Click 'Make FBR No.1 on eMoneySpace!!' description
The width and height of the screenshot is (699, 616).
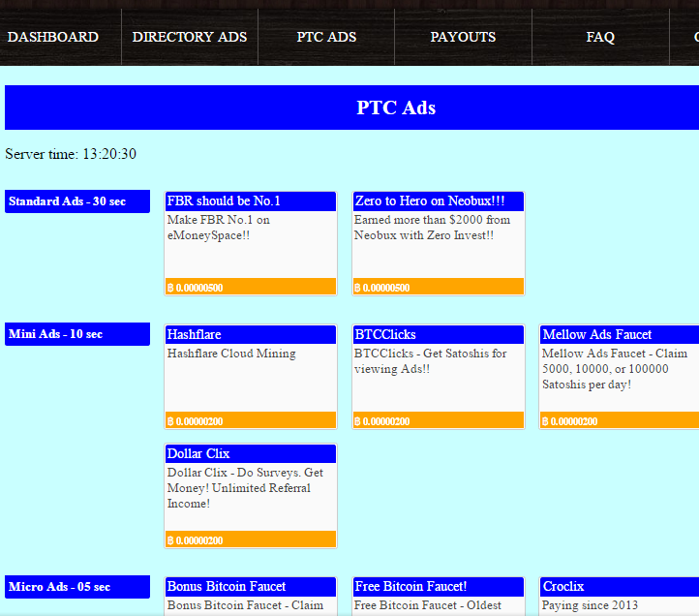[x=219, y=228]
